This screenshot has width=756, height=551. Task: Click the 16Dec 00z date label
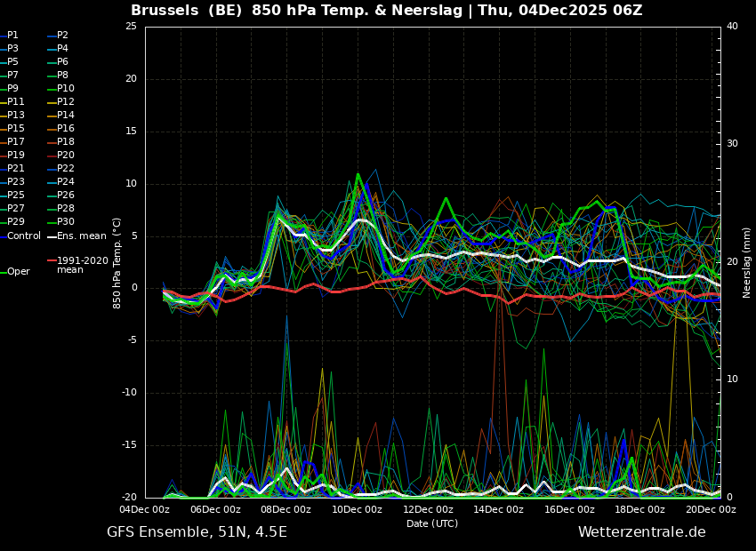[x=569, y=510]
